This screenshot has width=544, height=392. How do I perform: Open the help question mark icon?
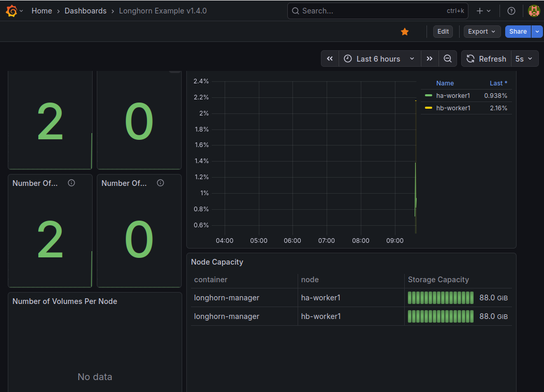click(x=511, y=11)
